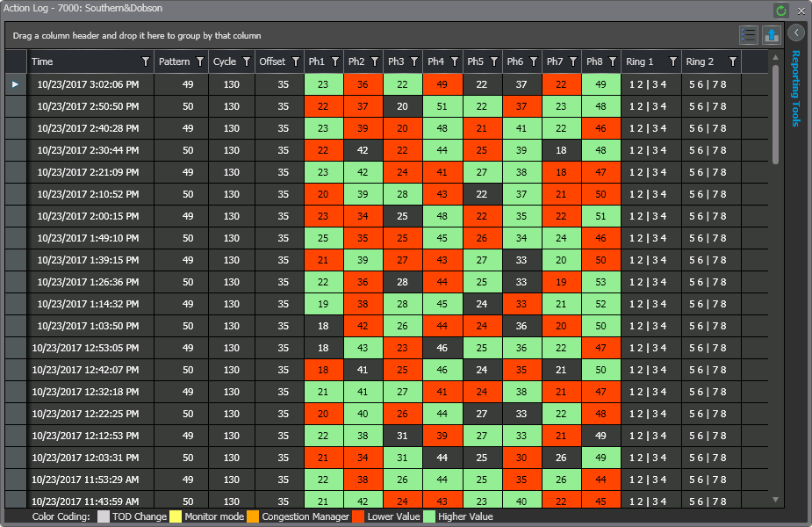Click the Pattern column filter funnel
This screenshot has height=527, width=812.
(200, 62)
